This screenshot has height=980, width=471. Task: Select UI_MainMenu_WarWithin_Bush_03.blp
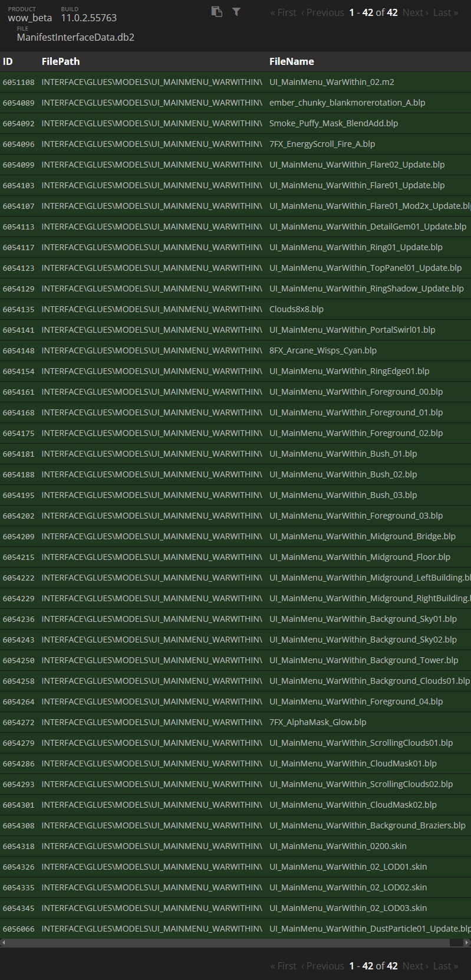click(343, 495)
